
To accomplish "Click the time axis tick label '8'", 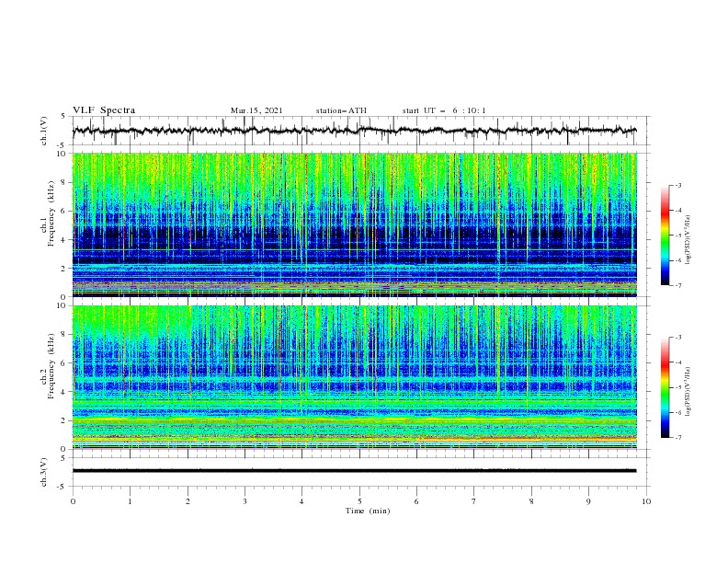I will click(x=531, y=501).
